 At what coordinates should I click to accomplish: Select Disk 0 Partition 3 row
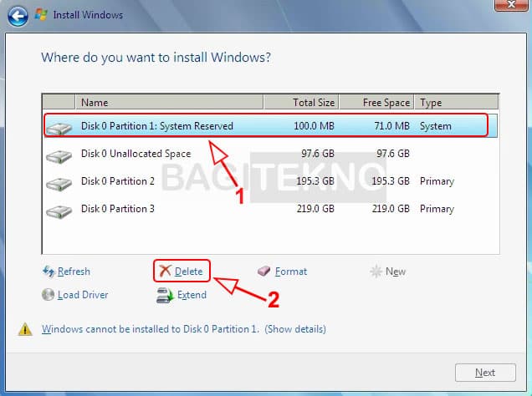point(270,209)
